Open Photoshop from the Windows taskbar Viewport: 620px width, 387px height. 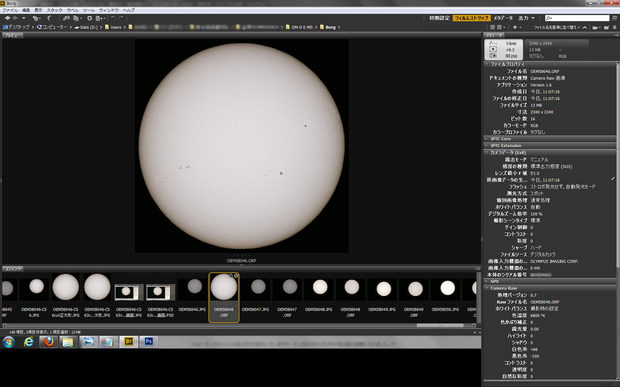point(149,342)
